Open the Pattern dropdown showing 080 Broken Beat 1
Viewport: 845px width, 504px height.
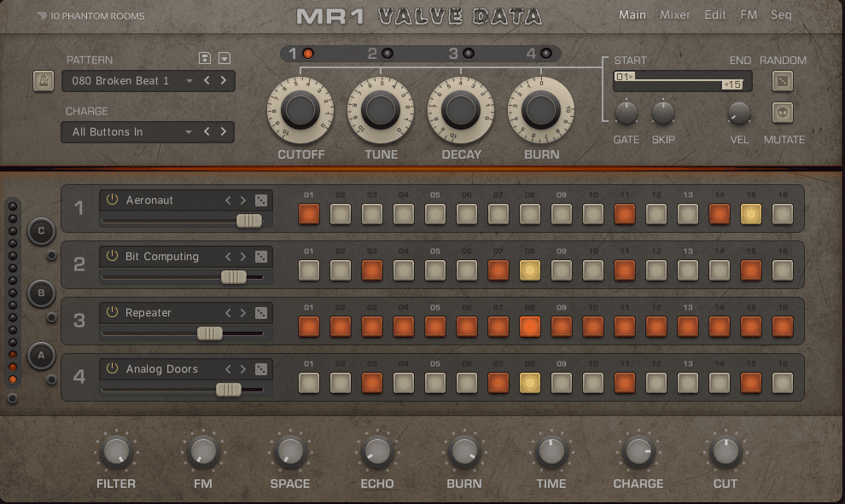(128, 81)
